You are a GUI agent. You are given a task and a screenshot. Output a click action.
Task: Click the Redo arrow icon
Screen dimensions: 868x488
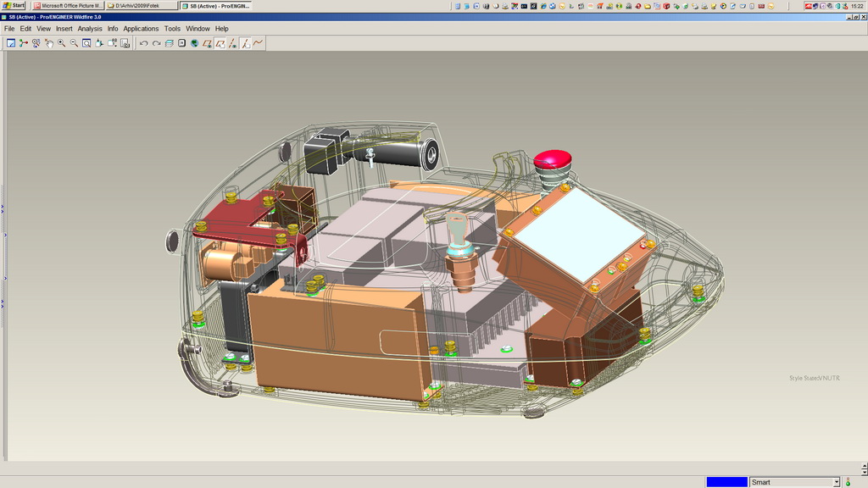156,43
